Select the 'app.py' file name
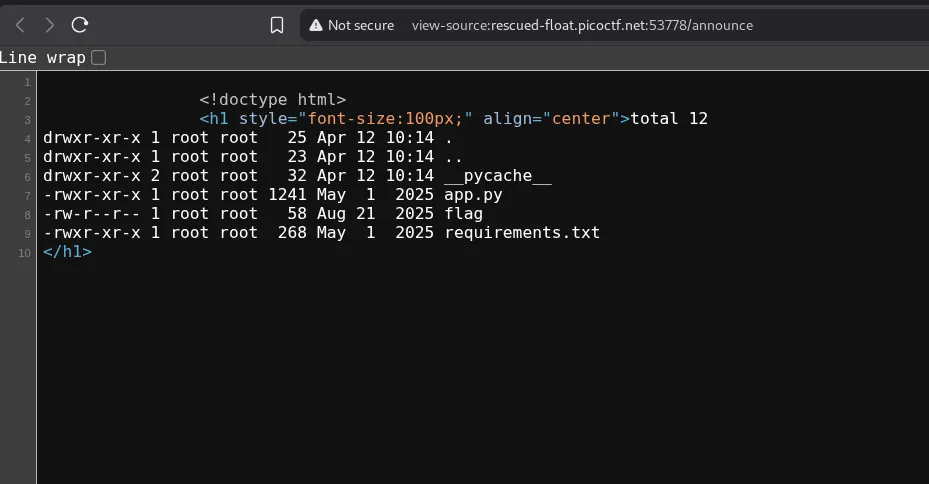Viewport: 929px width, 484px height. click(x=473, y=195)
